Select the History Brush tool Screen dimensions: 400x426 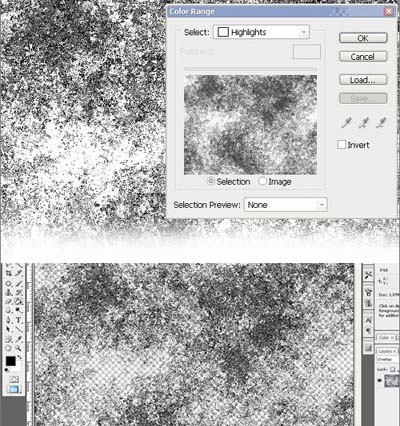[x=18, y=293]
